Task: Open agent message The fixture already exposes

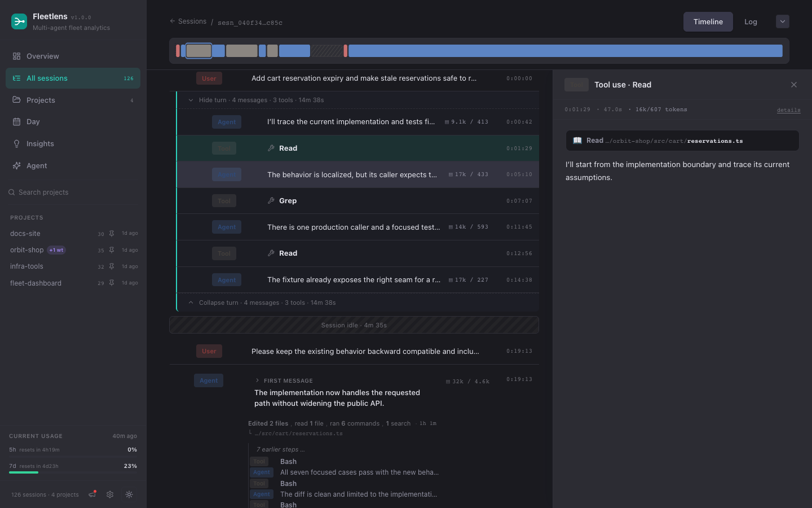Action: click(358, 280)
